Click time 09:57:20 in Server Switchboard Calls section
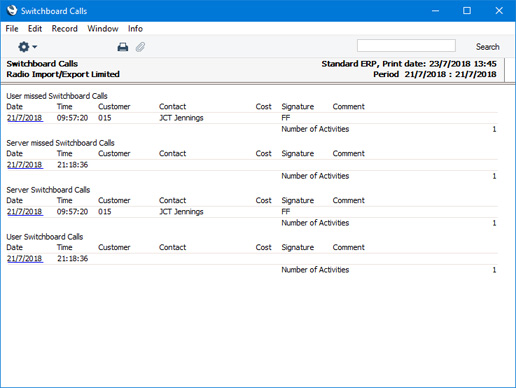Viewport: 516px width, 388px height. pyautogui.click(x=72, y=212)
